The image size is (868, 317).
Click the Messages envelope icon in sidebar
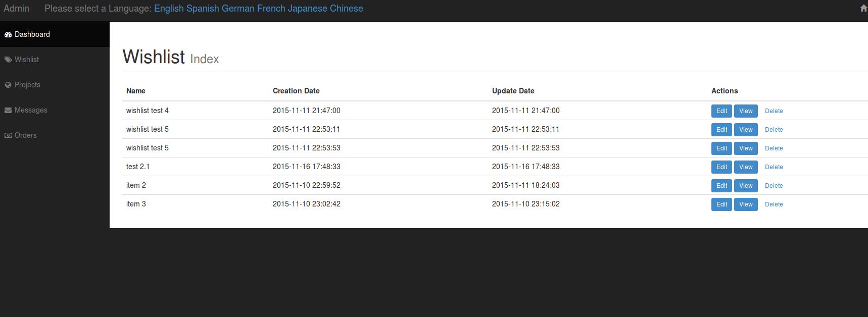coord(8,110)
